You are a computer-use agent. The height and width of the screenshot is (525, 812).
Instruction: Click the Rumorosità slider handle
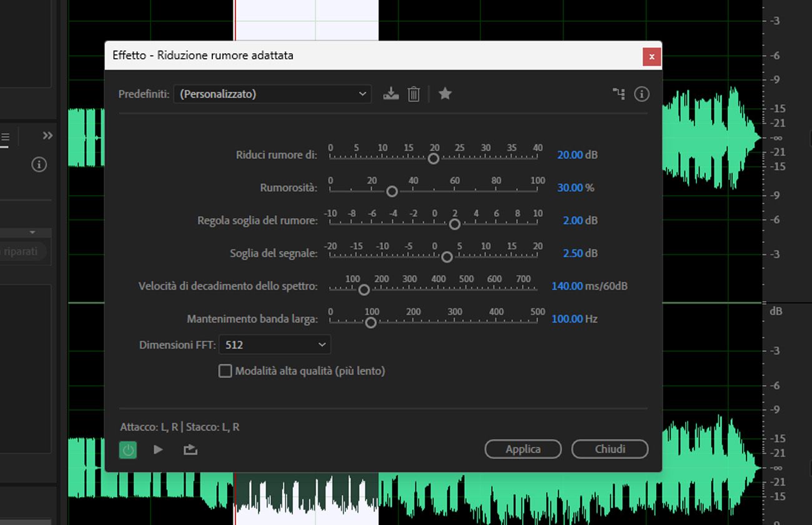click(392, 191)
